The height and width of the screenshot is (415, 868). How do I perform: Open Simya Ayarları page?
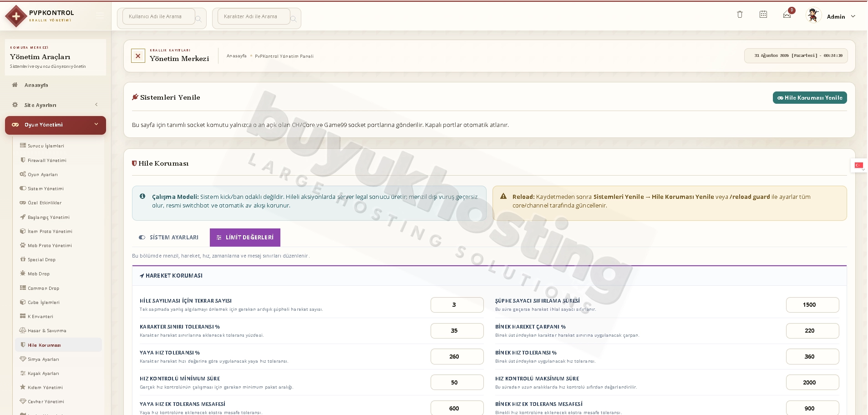(x=58, y=359)
